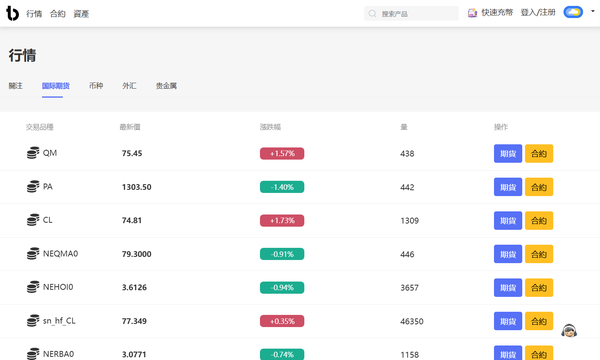Click the price 3.6126
The width and height of the screenshot is (600, 360).
click(134, 287)
